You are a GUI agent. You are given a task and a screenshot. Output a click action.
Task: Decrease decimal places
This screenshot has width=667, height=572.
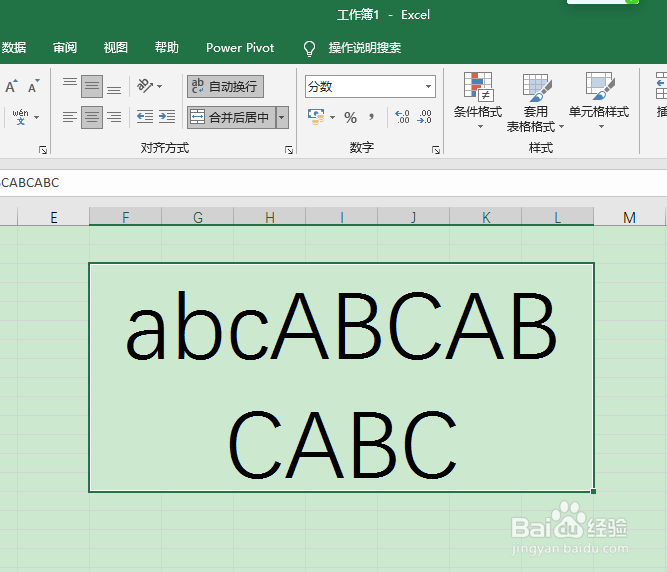425,117
